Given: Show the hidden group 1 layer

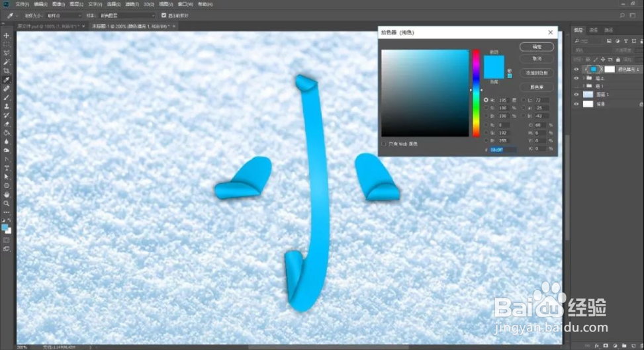Looking at the screenshot, I should click(x=576, y=86).
